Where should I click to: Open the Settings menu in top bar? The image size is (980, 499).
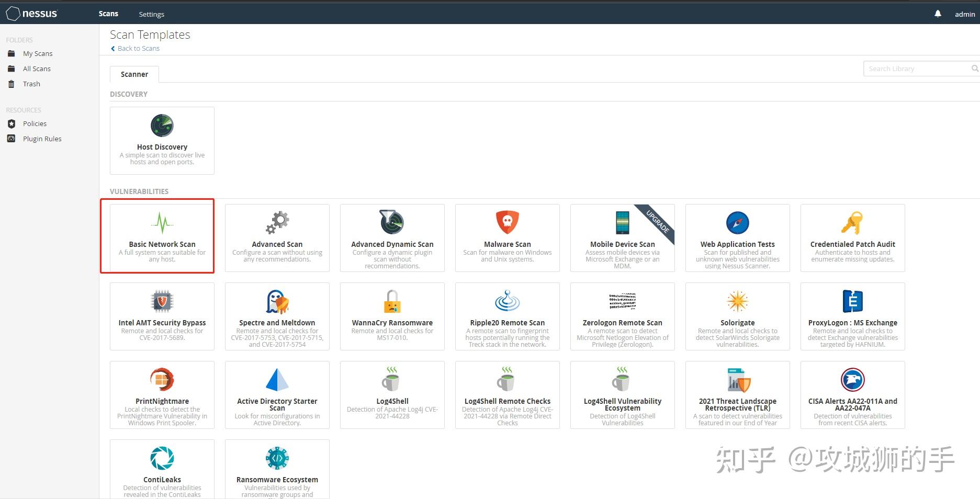coord(152,14)
